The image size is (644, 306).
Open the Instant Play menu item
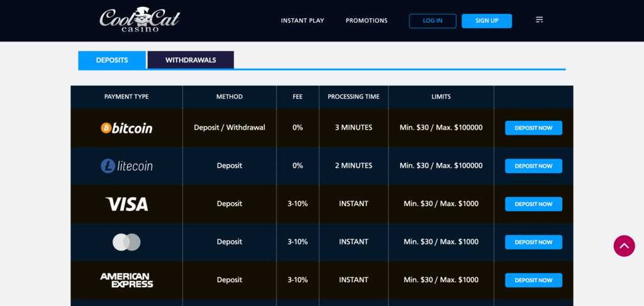303,21
